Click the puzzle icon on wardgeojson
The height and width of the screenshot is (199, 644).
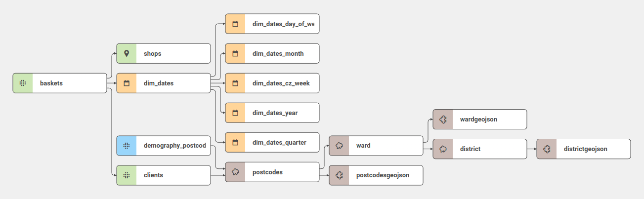443,119
